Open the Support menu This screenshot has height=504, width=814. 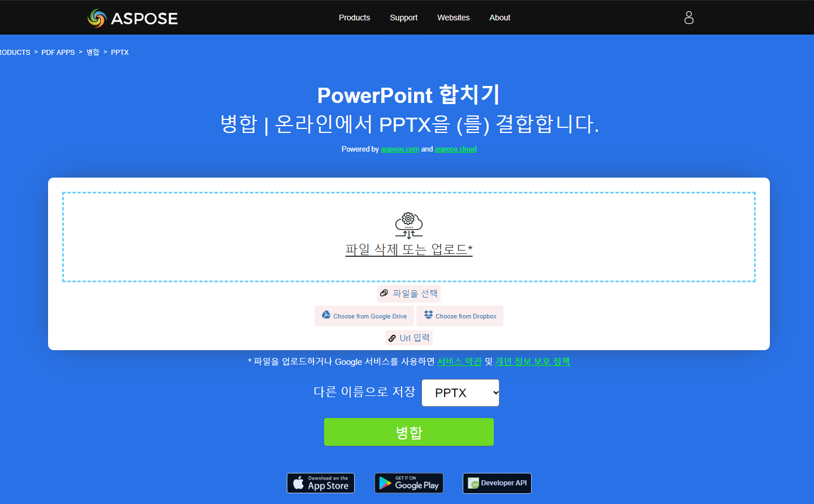[403, 18]
